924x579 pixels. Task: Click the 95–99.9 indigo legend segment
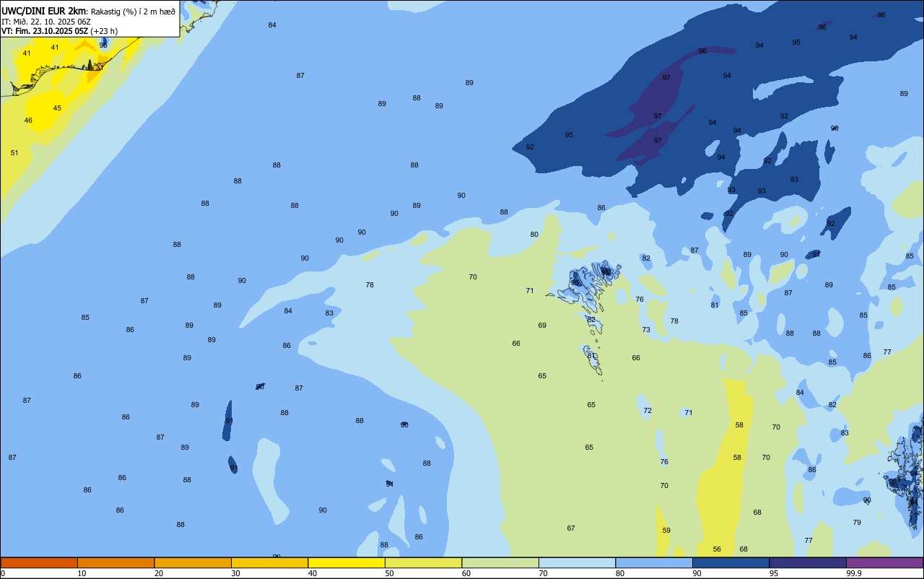pos(808,562)
